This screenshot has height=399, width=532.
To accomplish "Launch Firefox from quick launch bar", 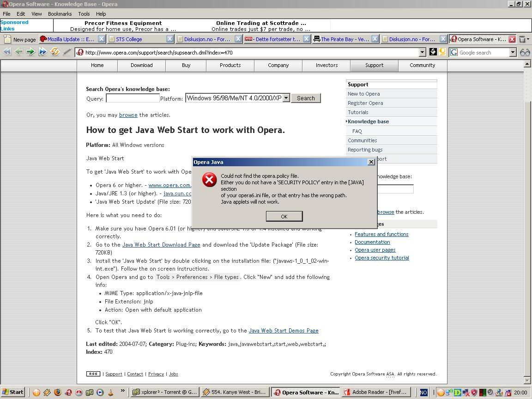I will point(58,392).
